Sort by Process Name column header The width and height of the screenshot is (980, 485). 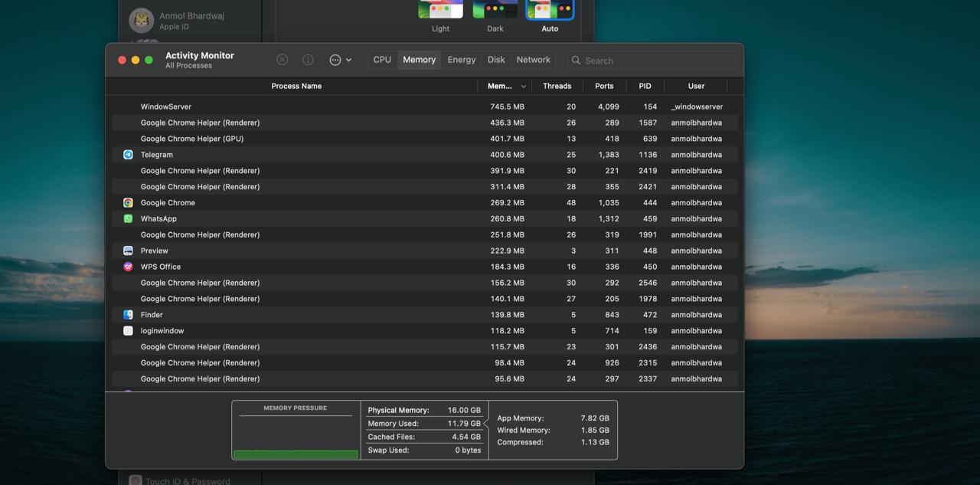[x=296, y=86]
